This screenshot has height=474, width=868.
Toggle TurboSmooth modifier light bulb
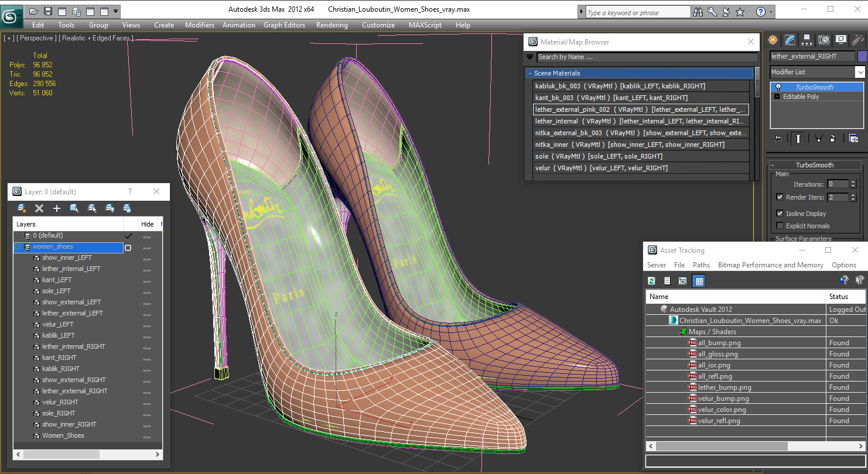pos(778,87)
